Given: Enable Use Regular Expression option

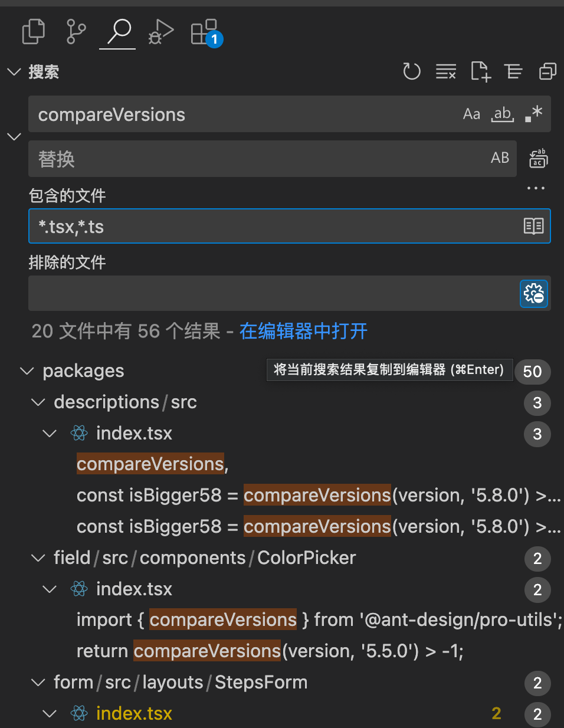Looking at the screenshot, I should pyautogui.click(x=533, y=114).
